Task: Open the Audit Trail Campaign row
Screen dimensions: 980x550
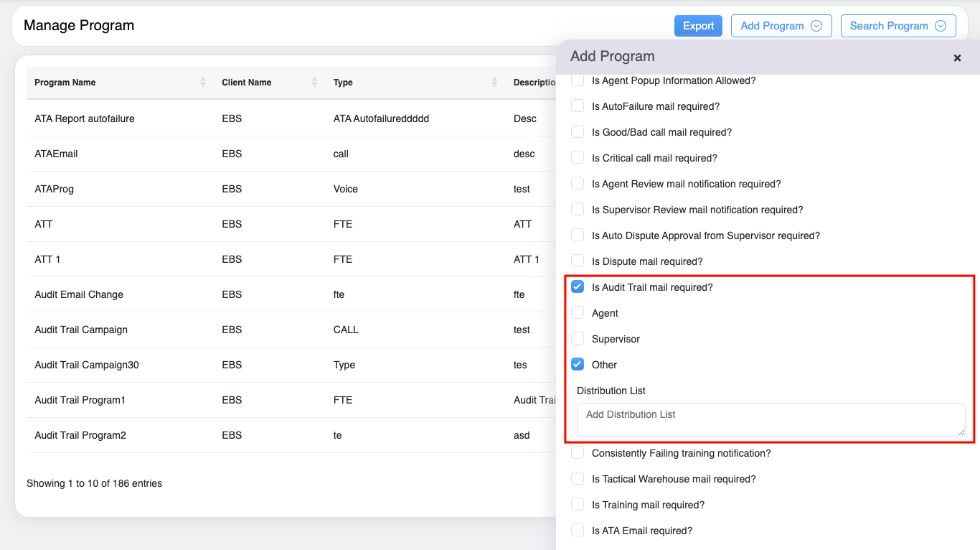Action: click(81, 330)
